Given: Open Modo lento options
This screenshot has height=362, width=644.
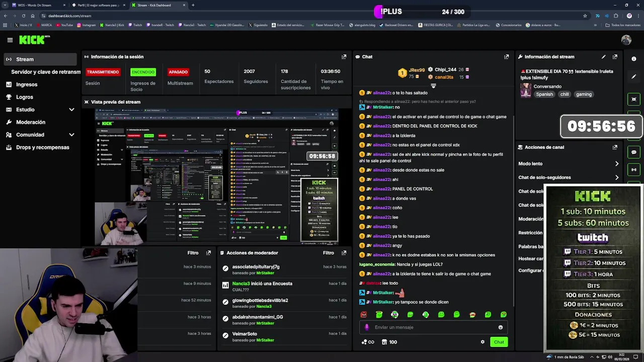Looking at the screenshot, I should click(x=569, y=163).
